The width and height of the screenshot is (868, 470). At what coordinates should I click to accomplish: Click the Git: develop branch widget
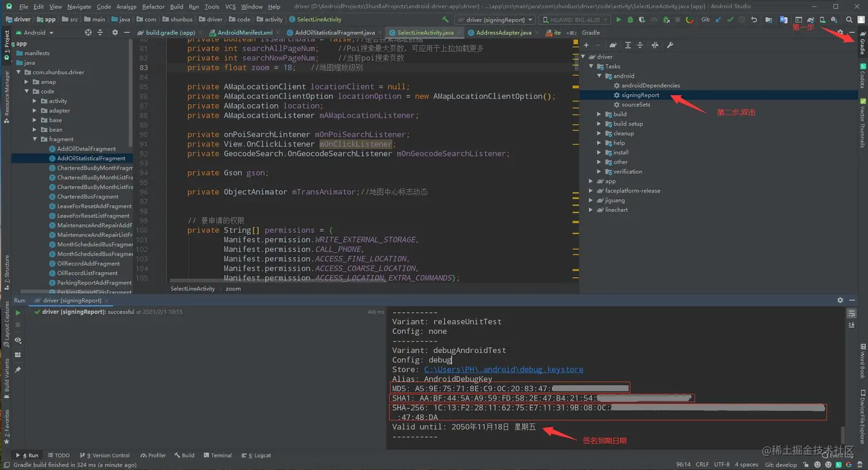point(781,465)
